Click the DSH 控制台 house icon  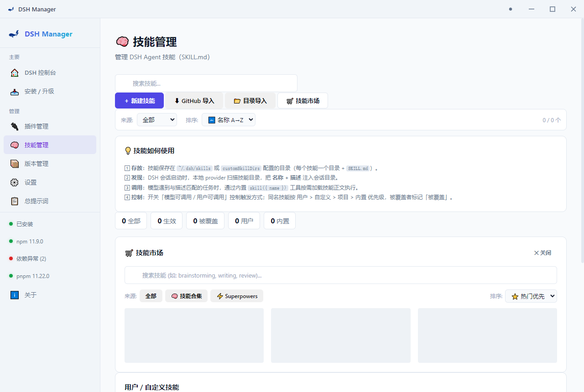(15, 72)
